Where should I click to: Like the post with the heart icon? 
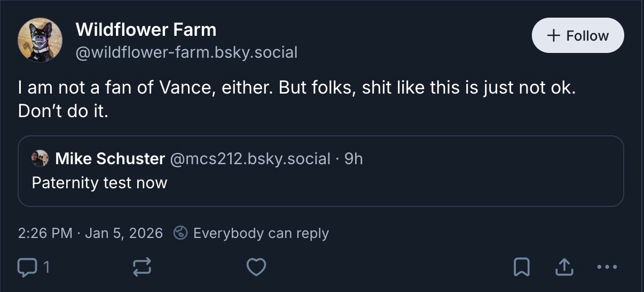tap(257, 267)
